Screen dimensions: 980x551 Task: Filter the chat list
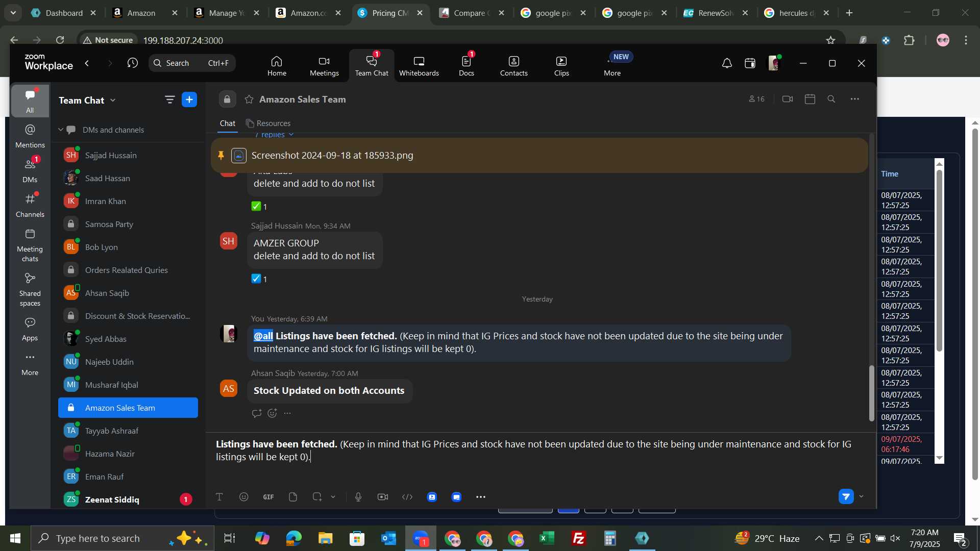(169, 100)
